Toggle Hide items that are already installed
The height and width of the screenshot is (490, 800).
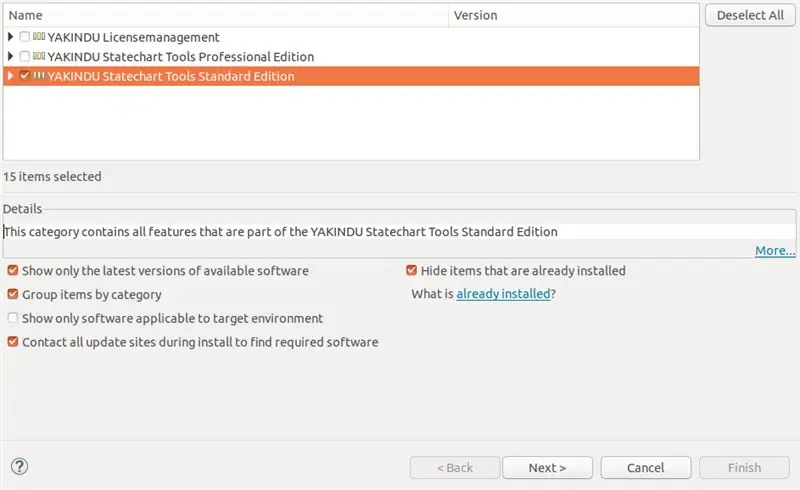click(412, 271)
